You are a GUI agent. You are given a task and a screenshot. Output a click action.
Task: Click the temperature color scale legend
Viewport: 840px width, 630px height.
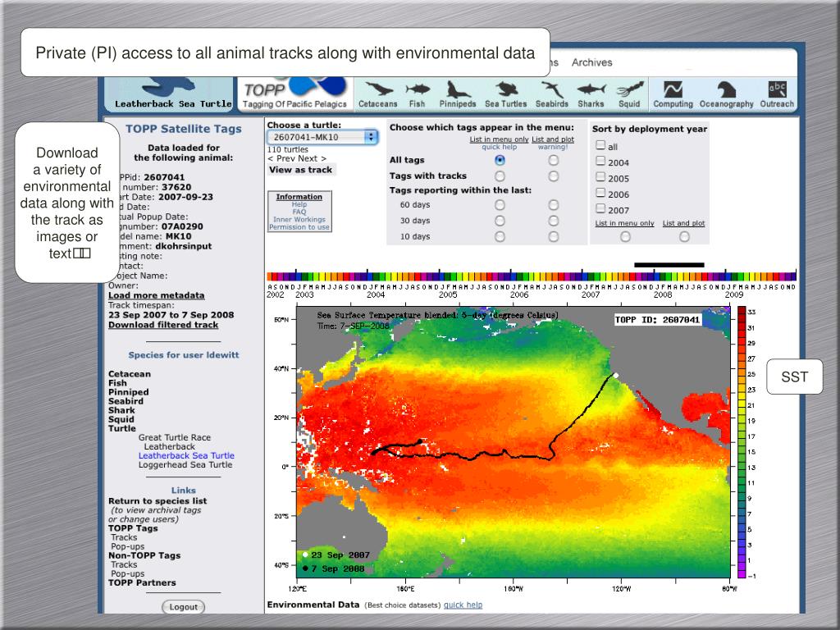click(x=742, y=442)
